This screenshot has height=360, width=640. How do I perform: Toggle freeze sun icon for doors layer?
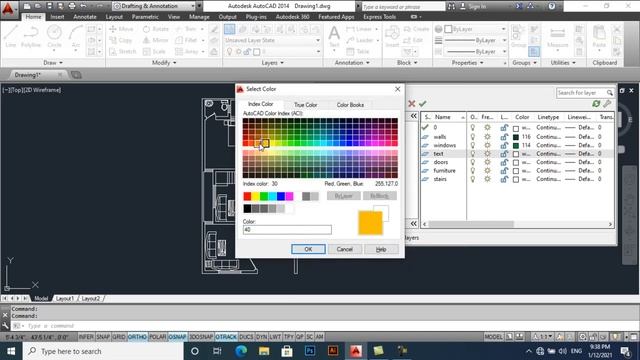487,162
